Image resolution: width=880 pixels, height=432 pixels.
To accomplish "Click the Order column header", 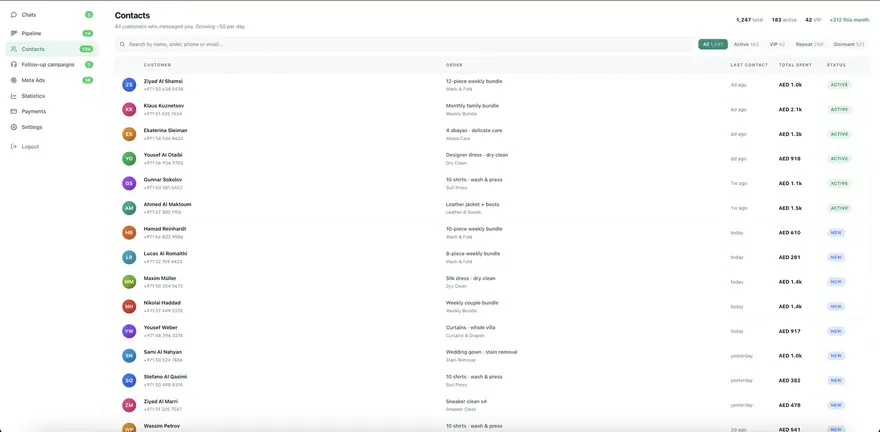I will [x=454, y=65].
